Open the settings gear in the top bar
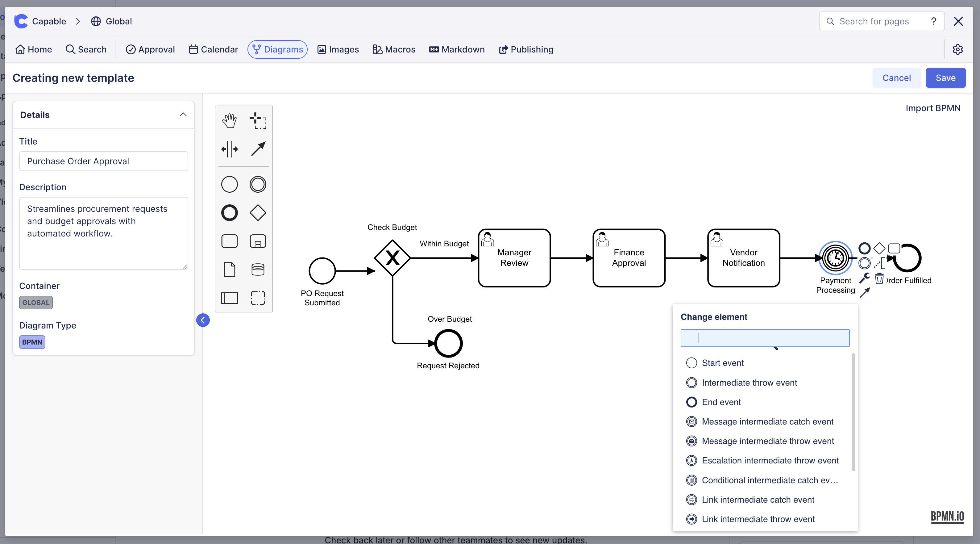 (x=958, y=49)
